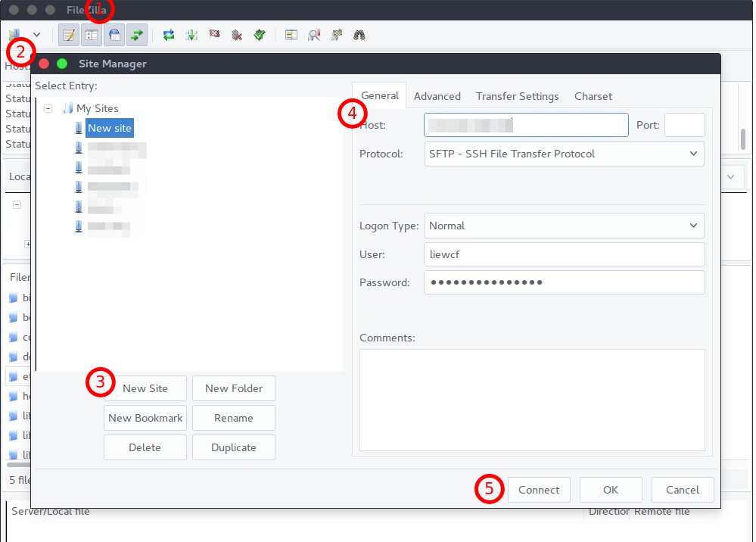This screenshot has width=756, height=542.
Task: Click the New Site button
Action: 145,388
